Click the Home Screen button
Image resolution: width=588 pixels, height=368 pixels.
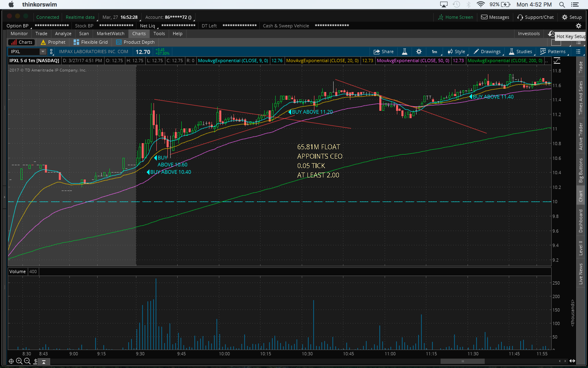456,17
